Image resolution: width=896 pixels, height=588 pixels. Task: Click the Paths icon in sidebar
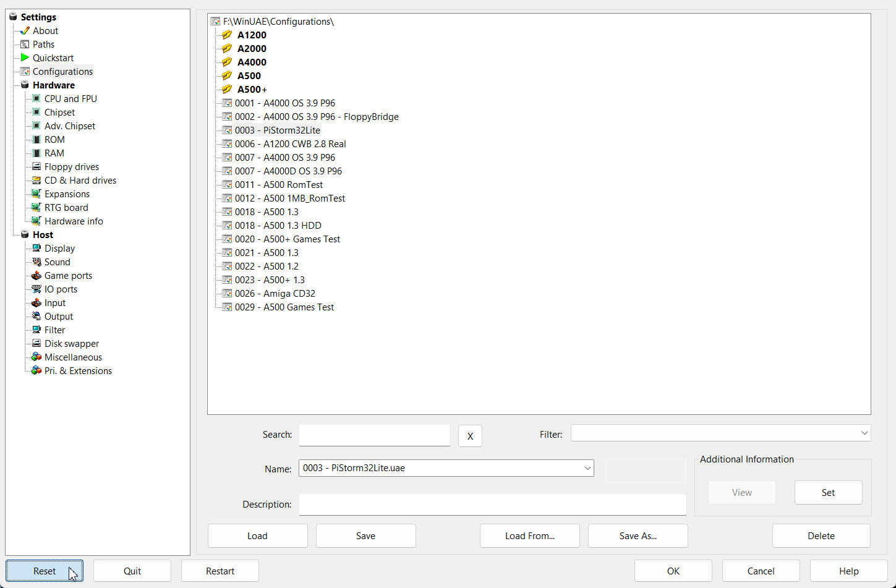[25, 45]
